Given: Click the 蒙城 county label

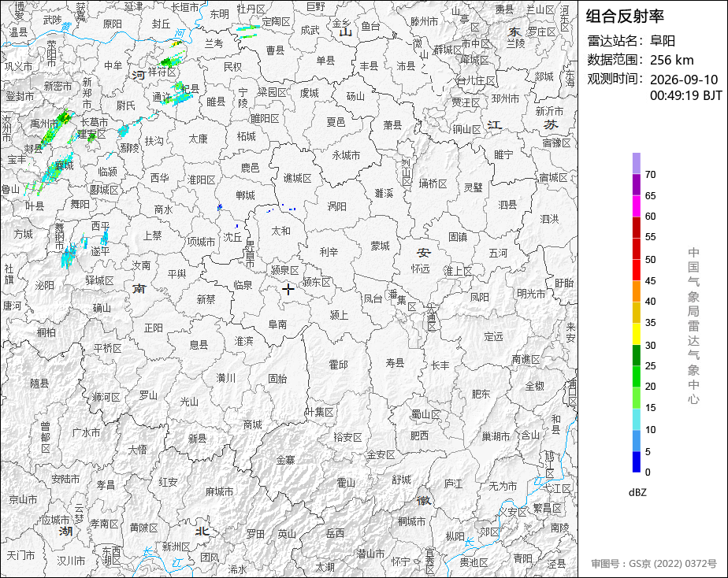Looking at the screenshot, I should coord(381,246).
